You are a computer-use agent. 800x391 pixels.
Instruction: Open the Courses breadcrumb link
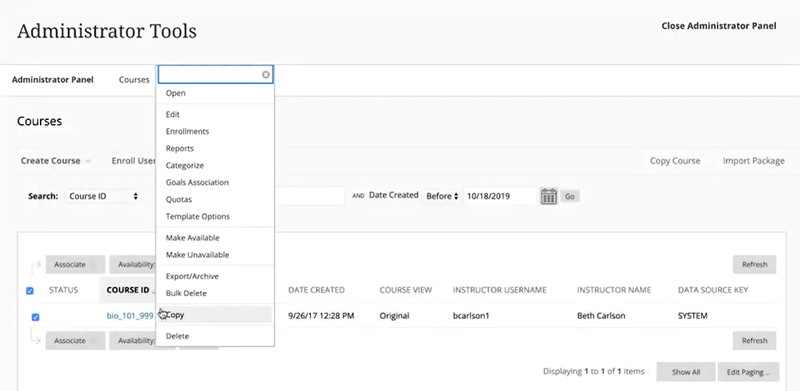(x=134, y=80)
